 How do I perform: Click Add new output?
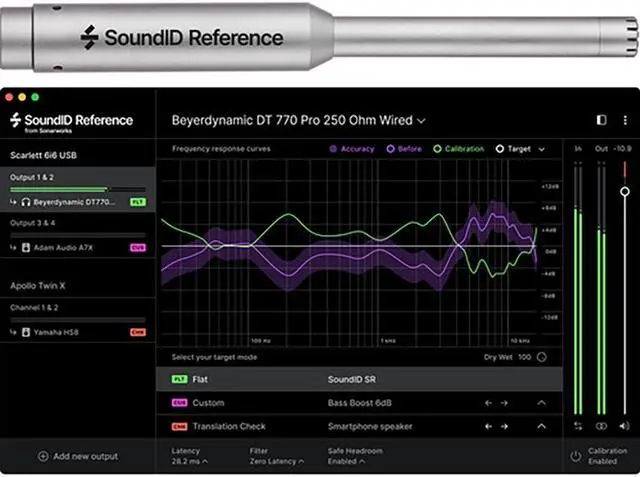click(78, 456)
